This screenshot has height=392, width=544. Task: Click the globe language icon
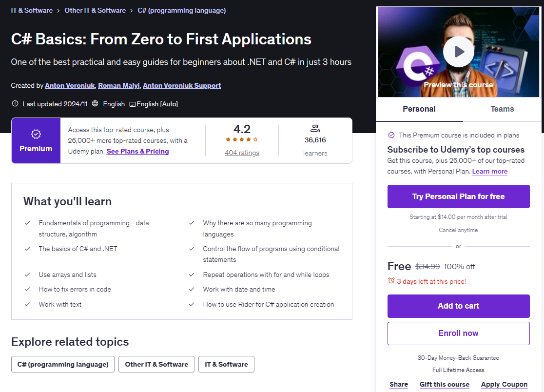(x=95, y=104)
